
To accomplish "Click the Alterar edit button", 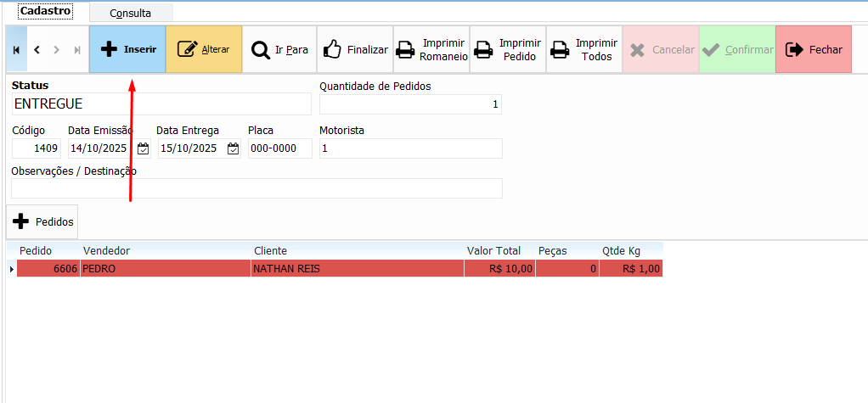I will pos(204,49).
